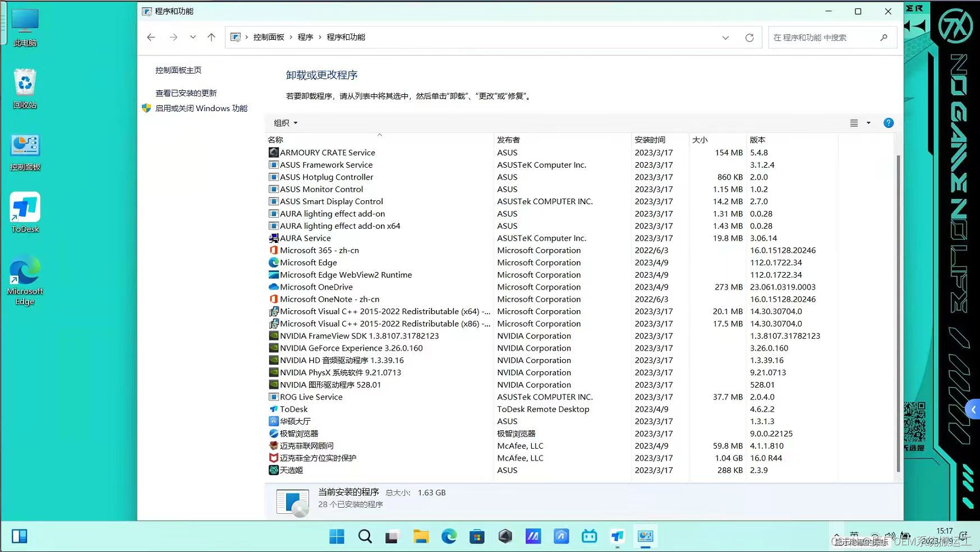Select Microsoft Edge program icon in list
The width and height of the screenshot is (980, 552).
[x=274, y=263]
